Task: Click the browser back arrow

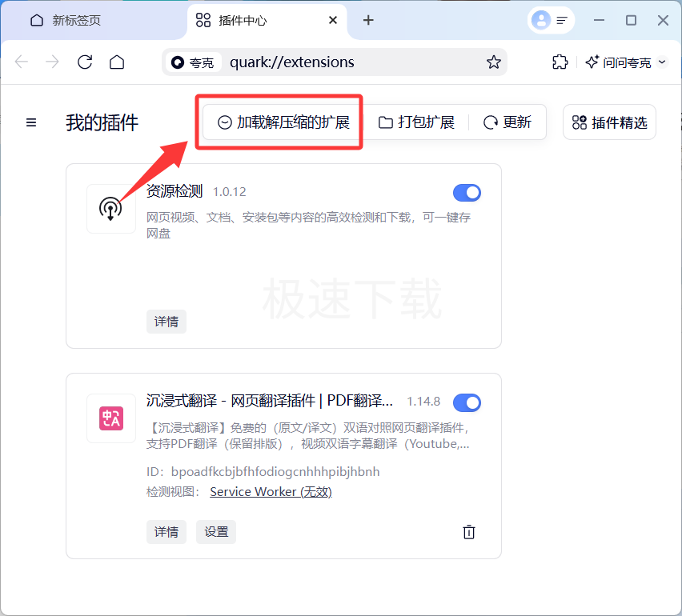Action: click(x=22, y=62)
